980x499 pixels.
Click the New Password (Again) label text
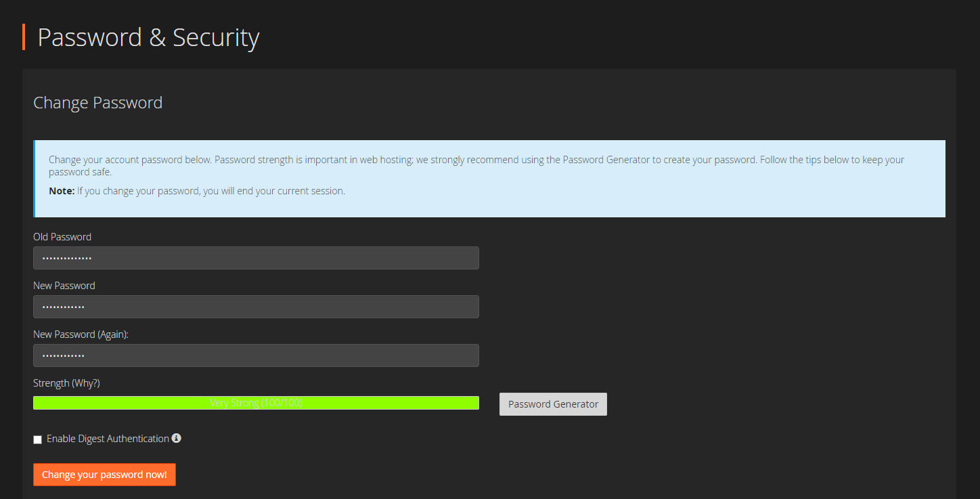[80, 334]
